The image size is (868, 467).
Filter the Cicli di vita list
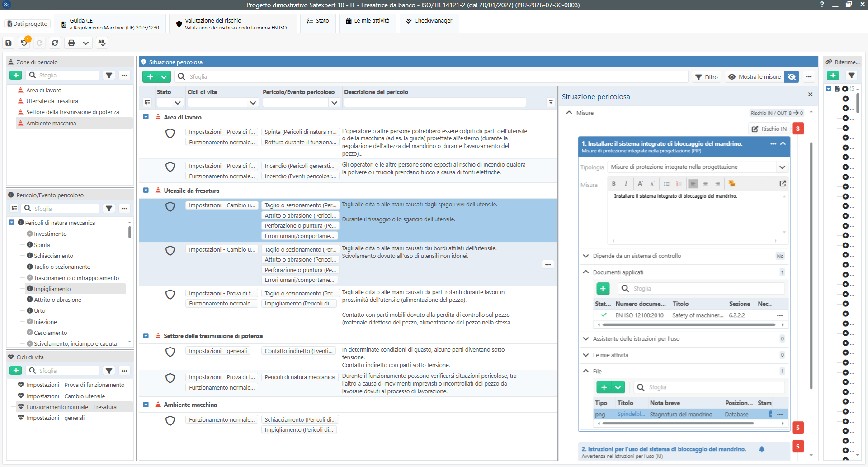(x=109, y=370)
